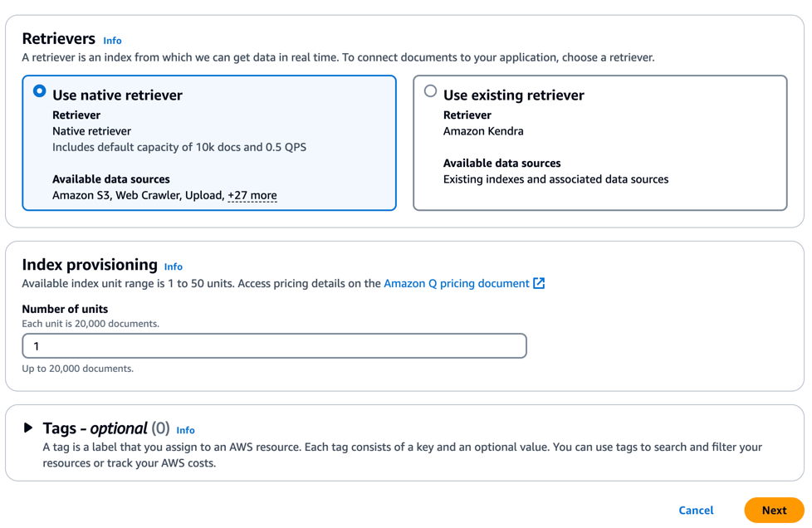The height and width of the screenshot is (528, 812).
Task: Open the Amazon Q pricing document link
Action: (x=456, y=284)
